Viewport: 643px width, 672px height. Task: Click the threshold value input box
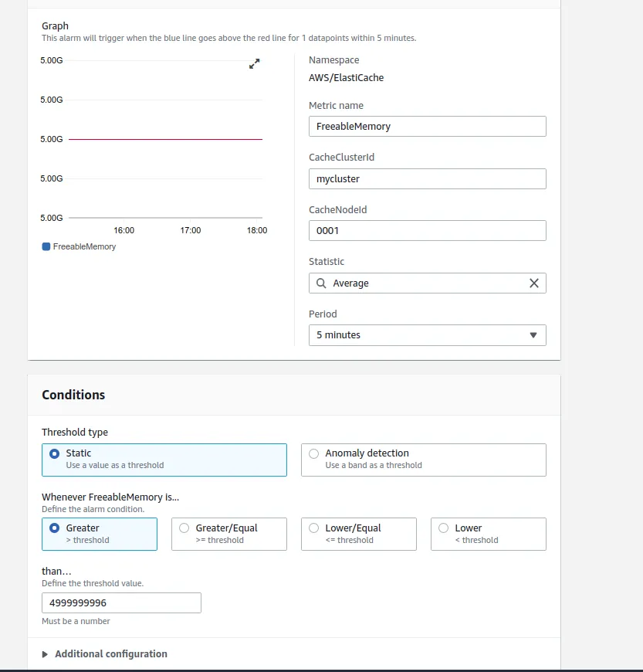point(121,603)
